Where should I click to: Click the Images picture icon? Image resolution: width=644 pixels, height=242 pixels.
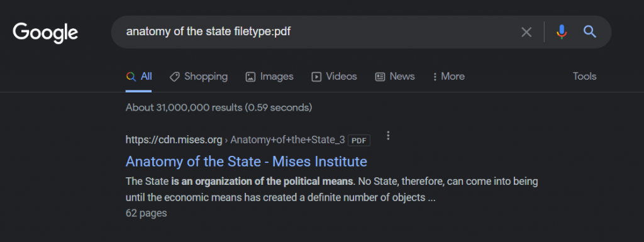(x=250, y=77)
